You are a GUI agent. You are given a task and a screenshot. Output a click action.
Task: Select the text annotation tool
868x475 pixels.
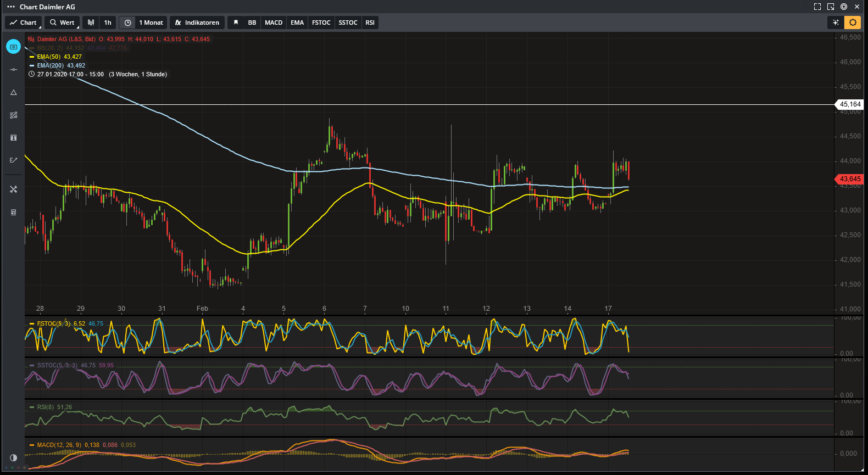coord(14,138)
